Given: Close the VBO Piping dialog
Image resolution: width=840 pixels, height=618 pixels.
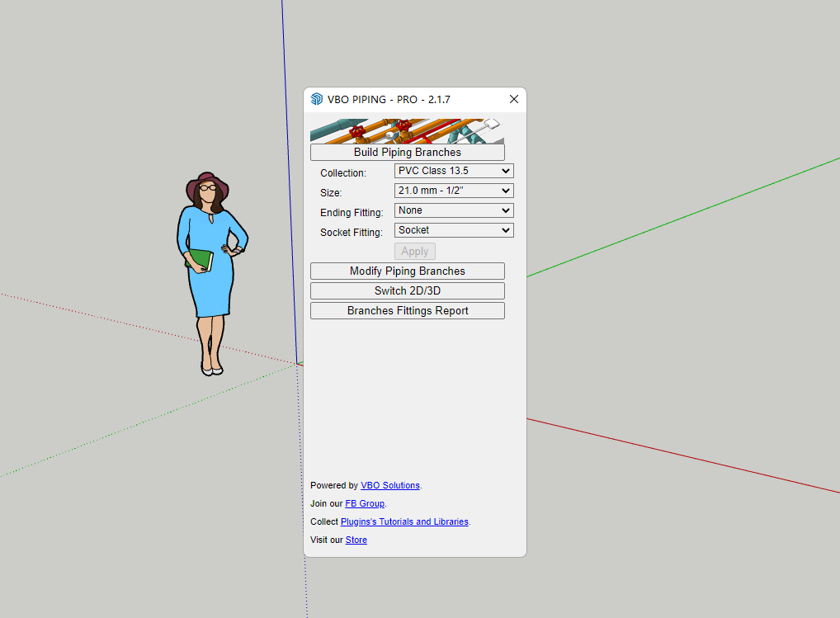Looking at the screenshot, I should point(513,99).
